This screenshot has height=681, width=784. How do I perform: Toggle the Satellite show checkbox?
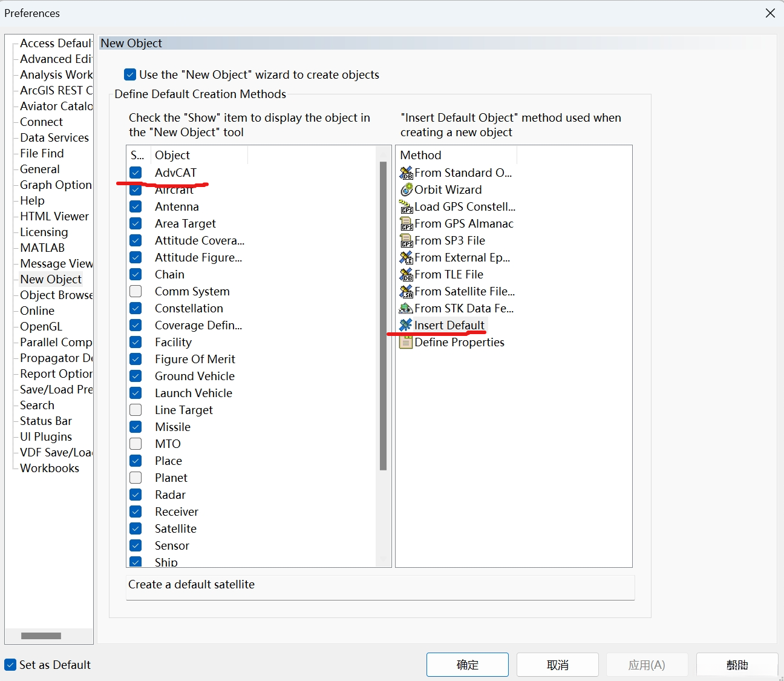pos(136,528)
